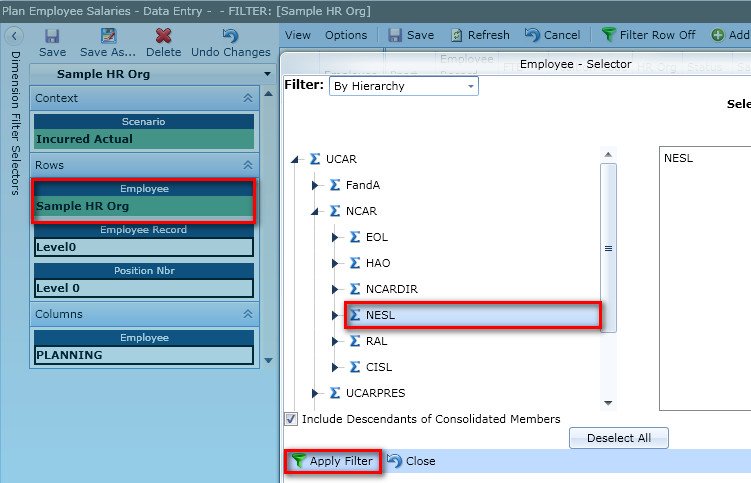Expand the EOL tree node
751x483 pixels.
[335, 237]
